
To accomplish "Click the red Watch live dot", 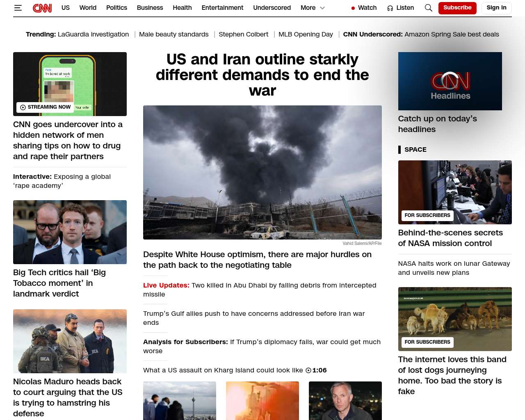I will coord(353,8).
